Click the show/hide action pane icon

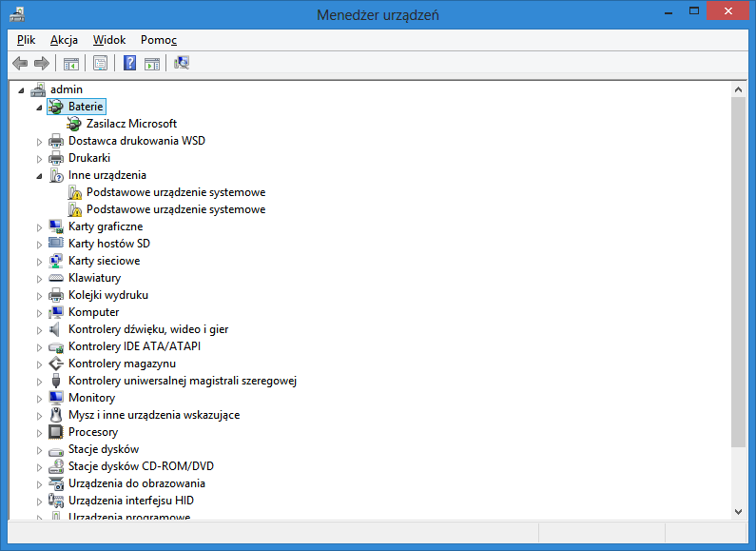tap(152, 63)
